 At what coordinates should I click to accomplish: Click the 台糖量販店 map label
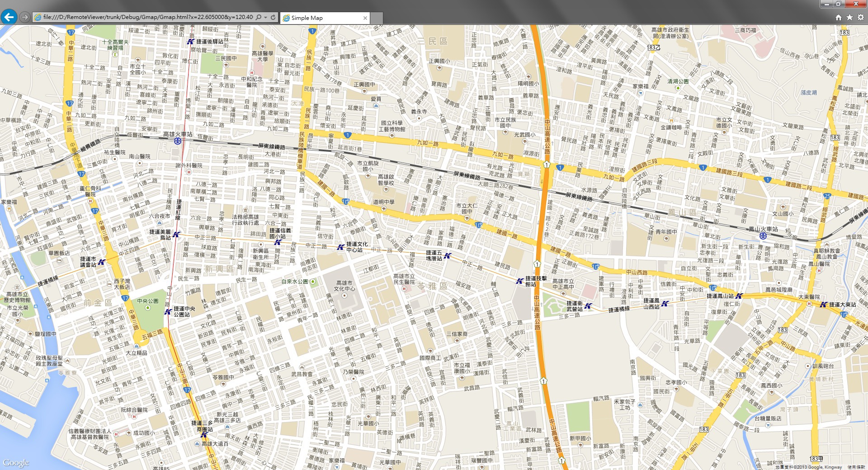pyautogui.click(x=768, y=418)
